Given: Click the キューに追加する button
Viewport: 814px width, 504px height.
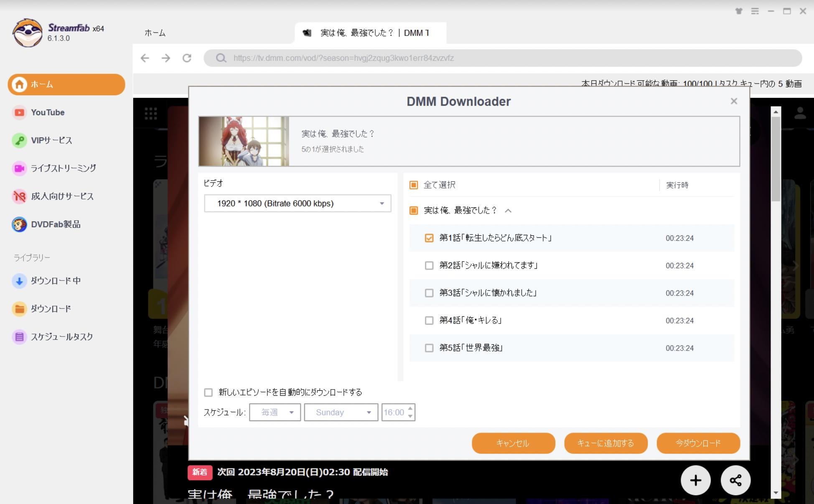Looking at the screenshot, I should (606, 443).
